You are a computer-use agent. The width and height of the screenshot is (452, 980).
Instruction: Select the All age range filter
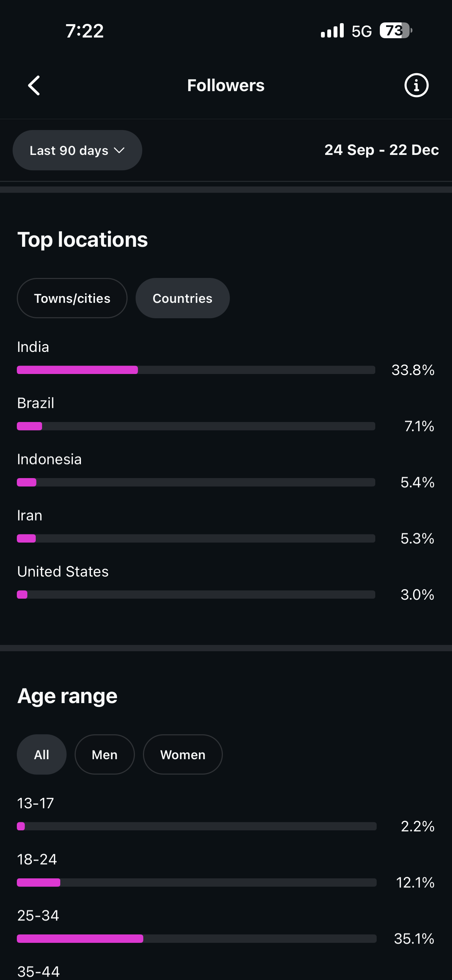coord(41,754)
